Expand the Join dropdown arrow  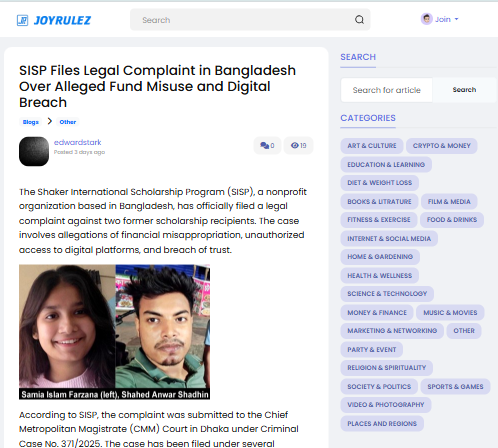(x=456, y=19)
